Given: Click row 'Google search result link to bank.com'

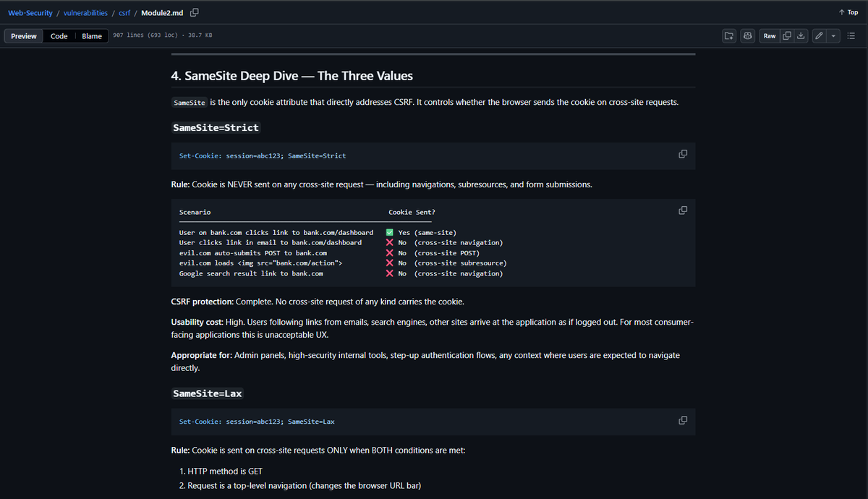Looking at the screenshot, I should [x=251, y=273].
